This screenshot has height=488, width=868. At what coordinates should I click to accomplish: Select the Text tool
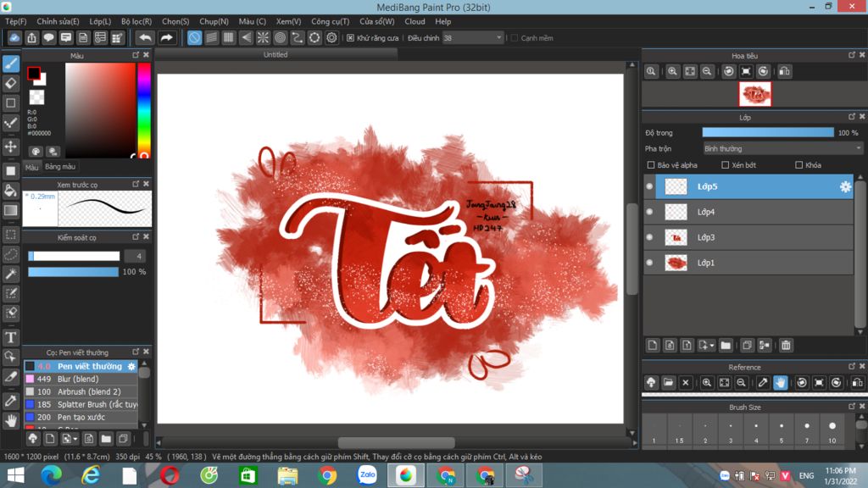tap(11, 337)
